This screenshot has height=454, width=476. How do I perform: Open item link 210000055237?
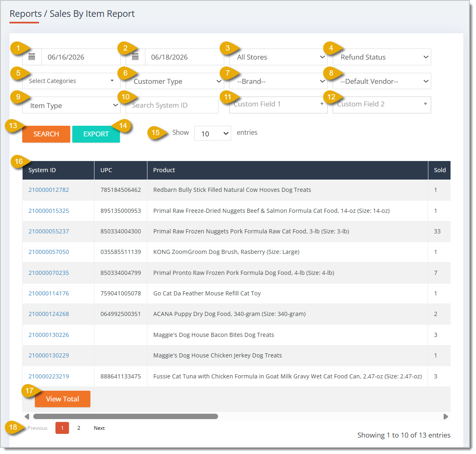(48, 231)
